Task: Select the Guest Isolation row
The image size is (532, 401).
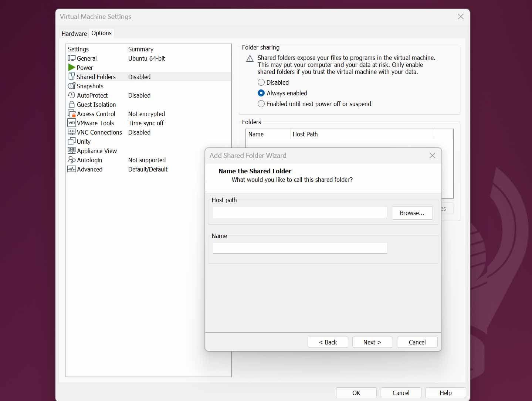Action: click(x=148, y=105)
